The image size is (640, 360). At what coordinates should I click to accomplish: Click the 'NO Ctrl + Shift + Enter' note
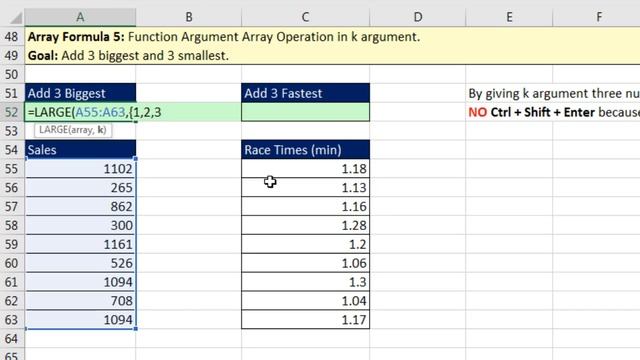click(x=554, y=112)
